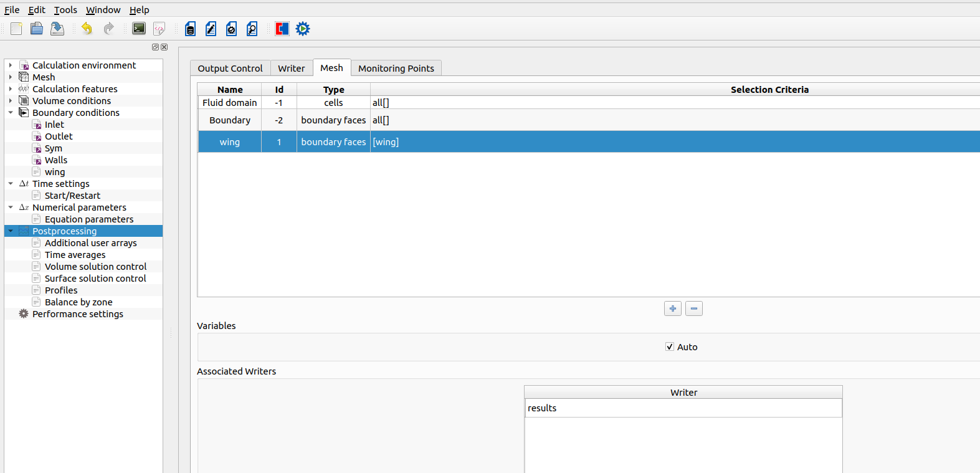This screenshot has width=980, height=473.
Task: Collapse the Boundary conditions tree node
Action: click(x=11, y=113)
